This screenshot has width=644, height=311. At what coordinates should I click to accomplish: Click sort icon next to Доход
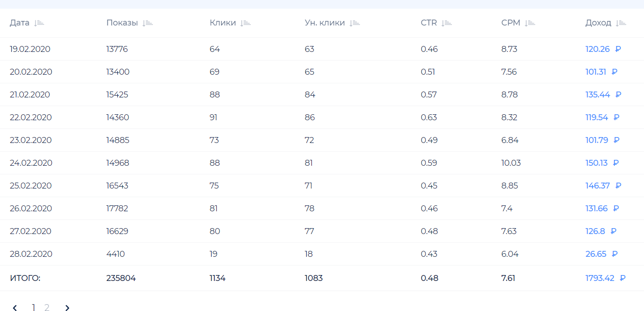click(x=621, y=23)
